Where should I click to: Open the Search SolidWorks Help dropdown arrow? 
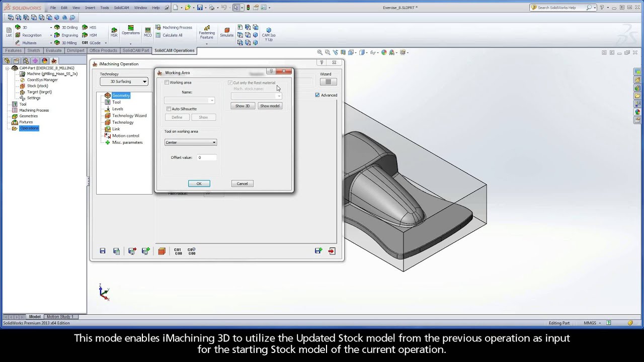click(595, 8)
